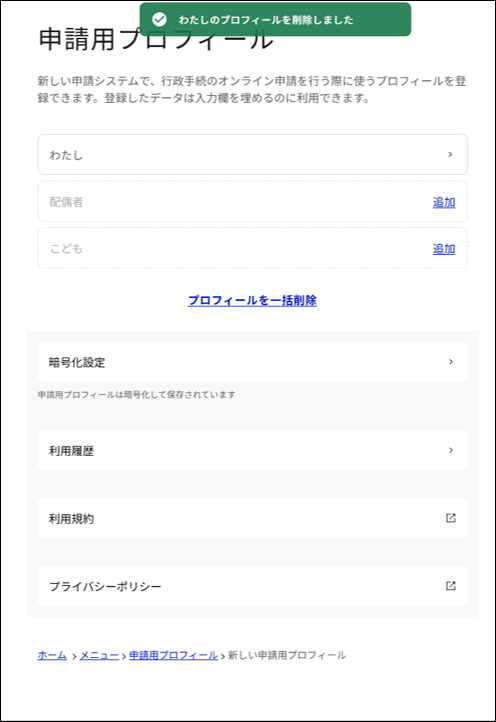The width and height of the screenshot is (496, 722).
Task: Click the わたしのプロフィールを削除しました toast message
Action: click(x=266, y=20)
